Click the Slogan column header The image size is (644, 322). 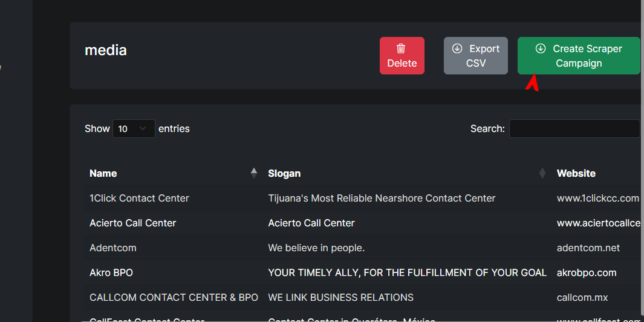point(284,173)
